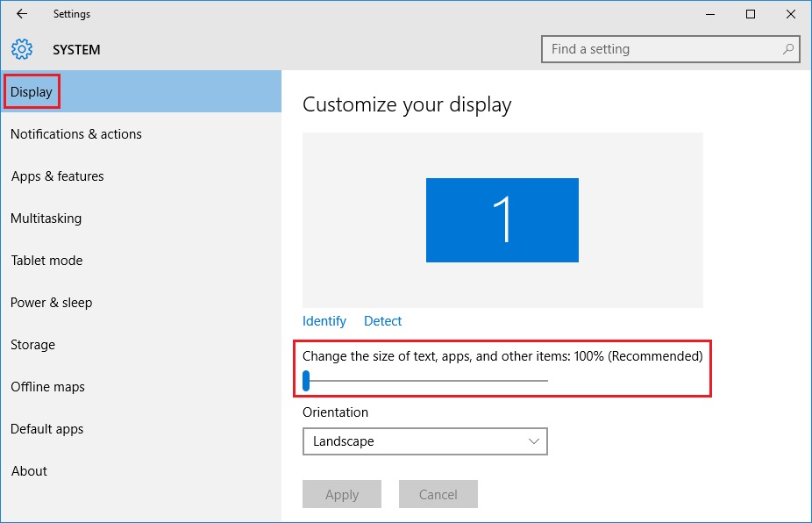Click the search magnifier icon
This screenshot has width=812, height=523.
tap(787, 49)
